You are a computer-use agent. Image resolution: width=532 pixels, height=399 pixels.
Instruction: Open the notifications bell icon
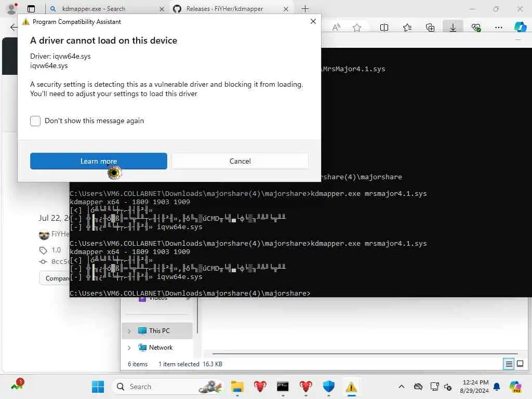tap(497, 387)
